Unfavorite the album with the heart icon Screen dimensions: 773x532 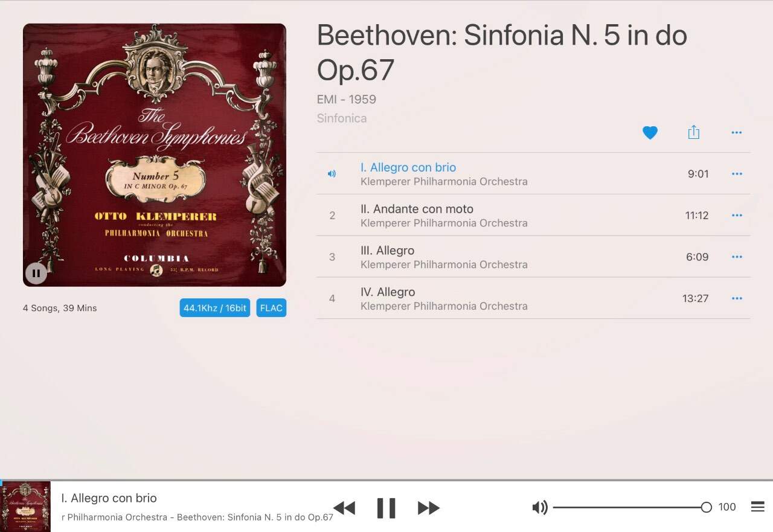point(650,132)
